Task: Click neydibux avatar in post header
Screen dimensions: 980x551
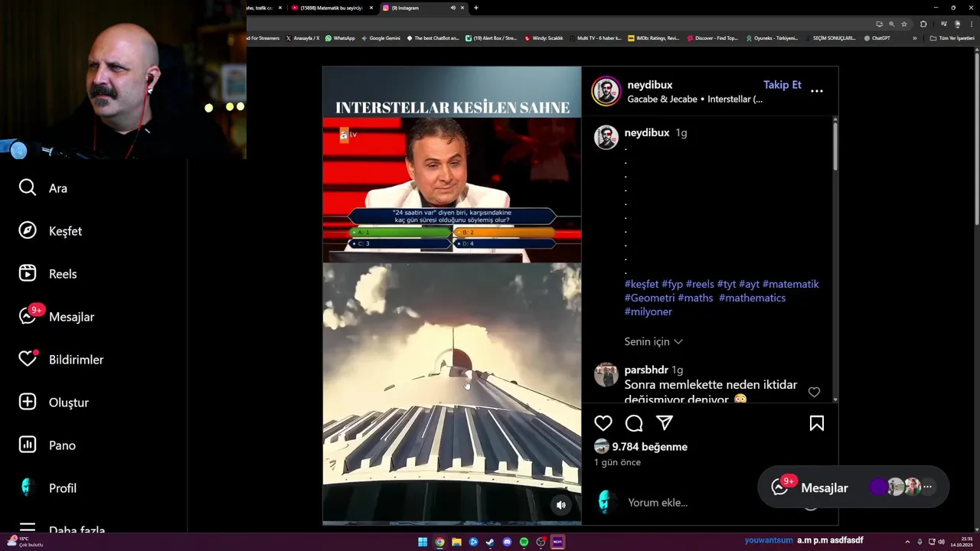Action: pyautogui.click(x=606, y=91)
